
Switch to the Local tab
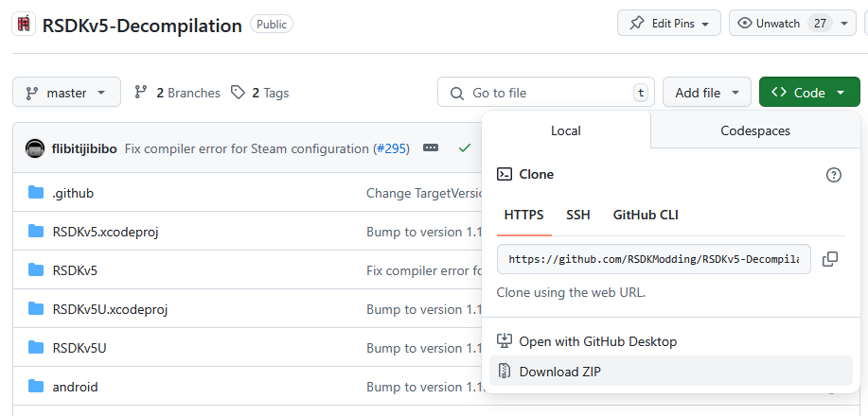click(x=566, y=130)
